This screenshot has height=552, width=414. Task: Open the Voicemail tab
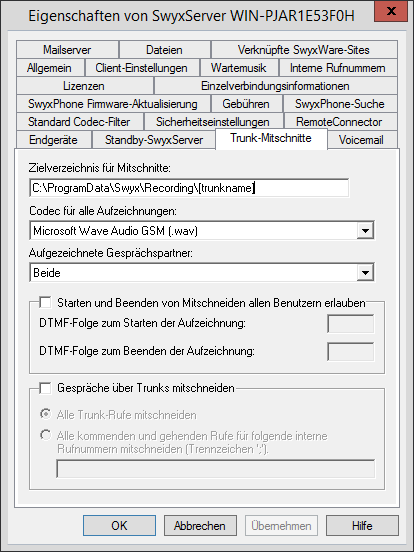(x=361, y=140)
